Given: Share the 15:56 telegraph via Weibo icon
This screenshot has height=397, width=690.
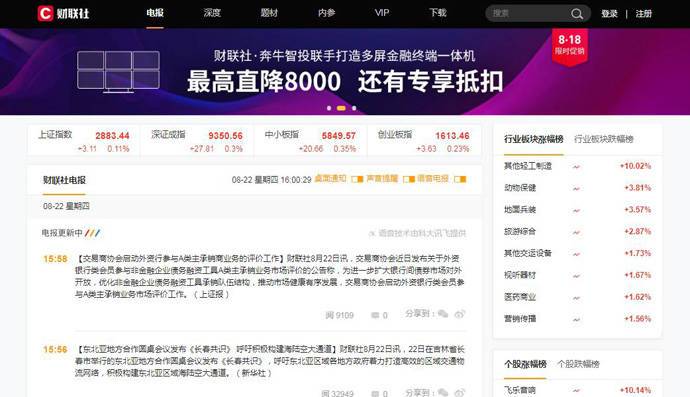Looking at the screenshot, I should (460, 392).
